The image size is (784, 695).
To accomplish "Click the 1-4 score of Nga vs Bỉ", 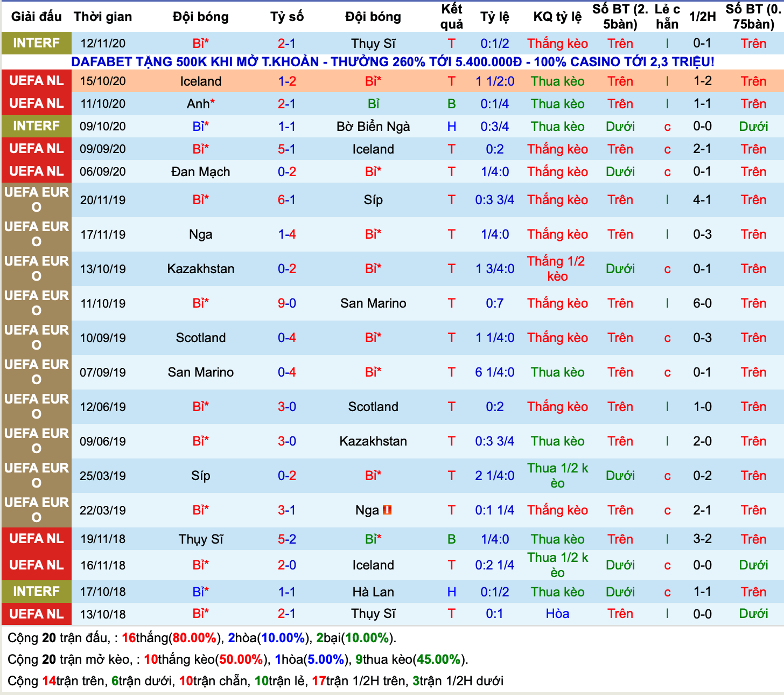I will click(x=286, y=234).
